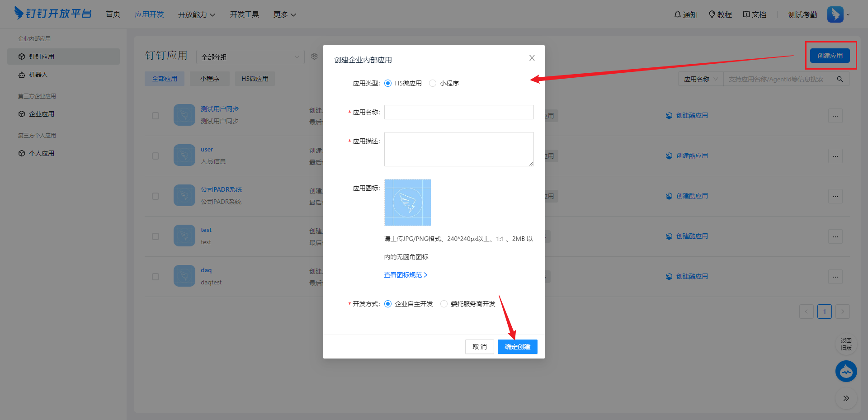Screen dimensions: 868x420
Task: Click the 应用名称 input field
Action: 459,112
